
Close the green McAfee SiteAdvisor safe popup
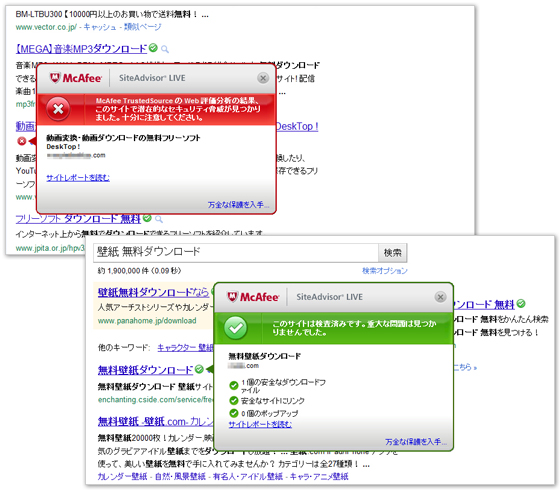point(440,297)
